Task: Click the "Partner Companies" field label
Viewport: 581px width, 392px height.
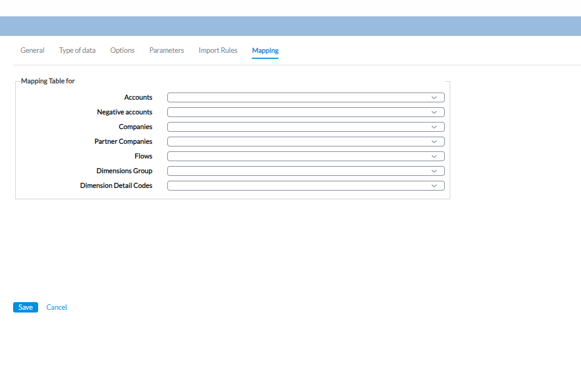Action: [x=123, y=142]
